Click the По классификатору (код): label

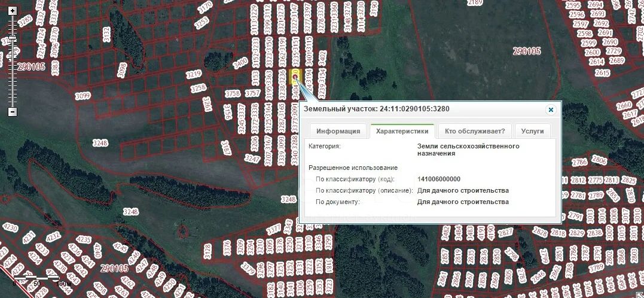(x=355, y=179)
